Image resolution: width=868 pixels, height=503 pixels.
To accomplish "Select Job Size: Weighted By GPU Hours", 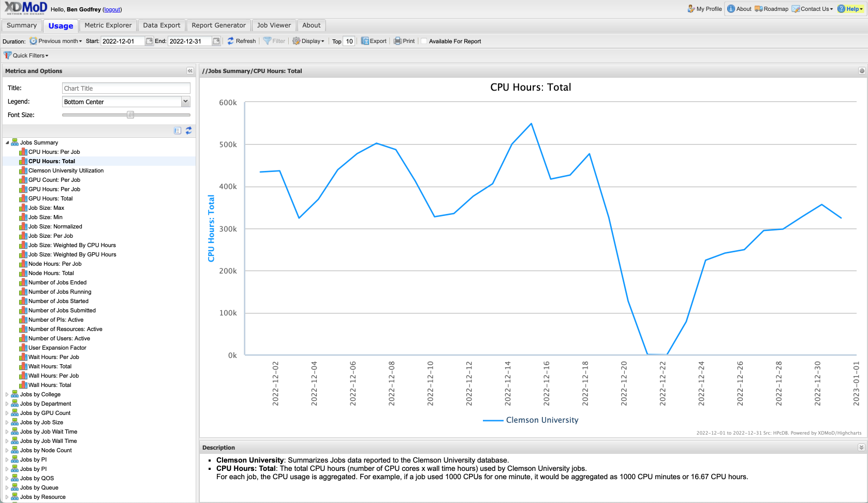I will [72, 254].
